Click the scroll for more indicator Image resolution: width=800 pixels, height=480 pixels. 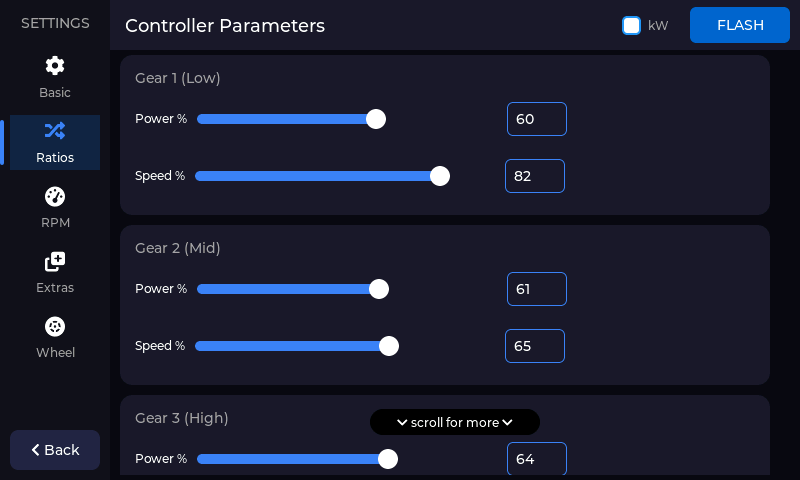(455, 422)
